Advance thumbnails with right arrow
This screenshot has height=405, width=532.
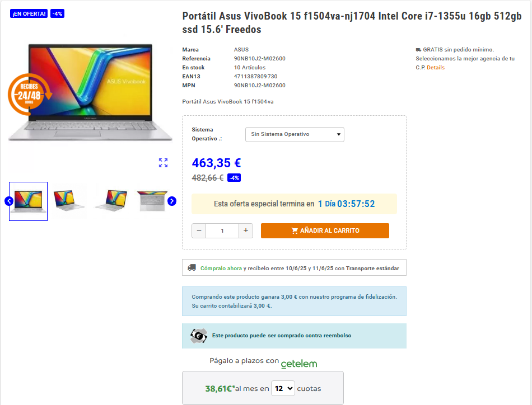point(172,201)
